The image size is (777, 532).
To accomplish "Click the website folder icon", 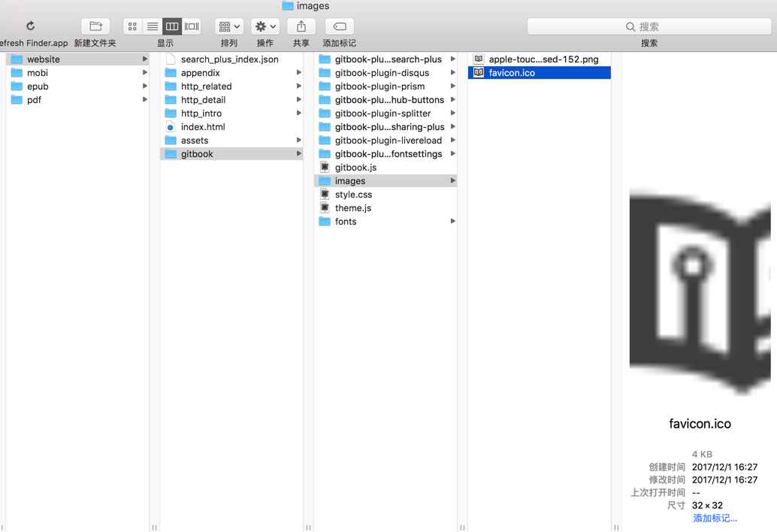I will (x=17, y=59).
